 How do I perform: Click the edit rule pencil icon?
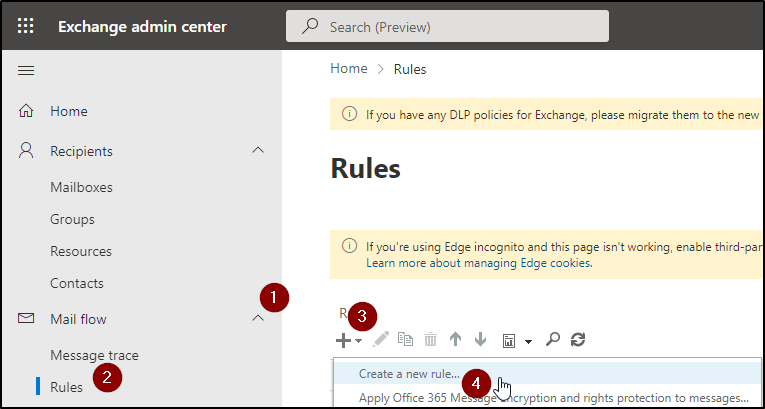[x=381, y=340]
